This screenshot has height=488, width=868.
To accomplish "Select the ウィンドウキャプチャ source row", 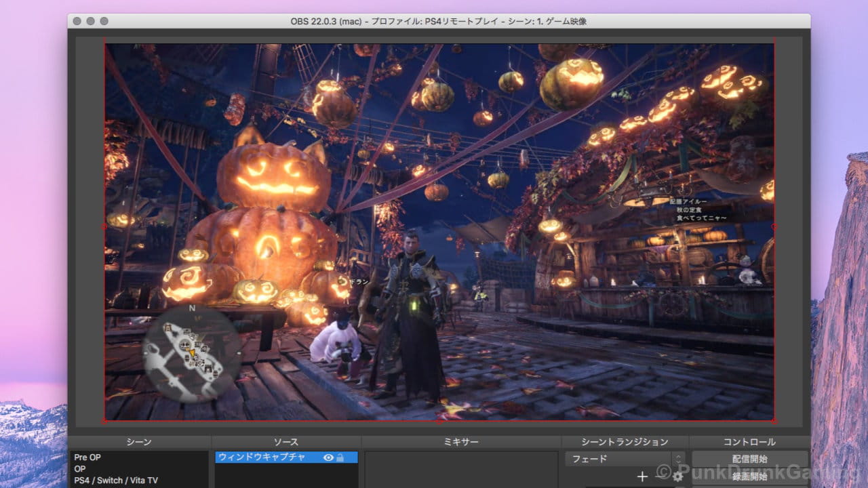I will [286, 457].
